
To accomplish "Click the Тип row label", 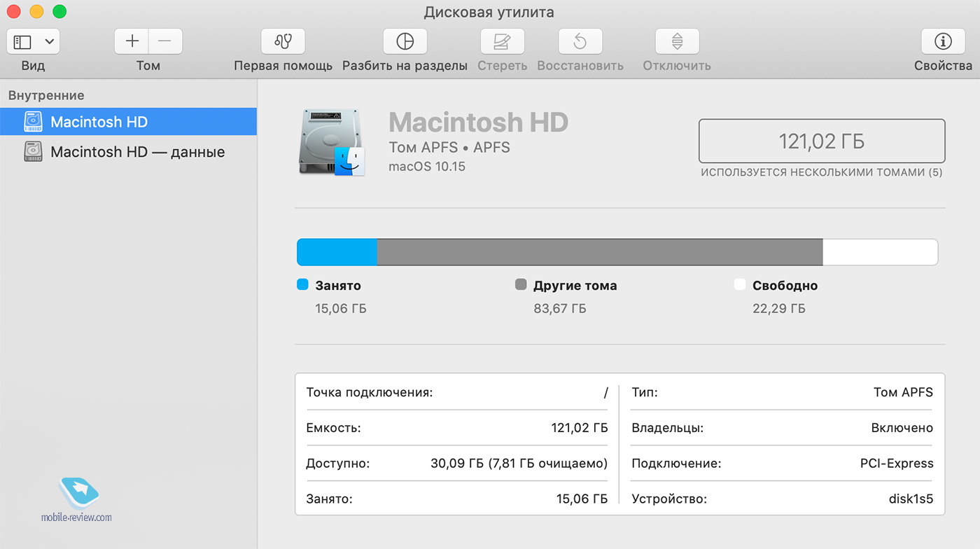I will tap(645, 392).
